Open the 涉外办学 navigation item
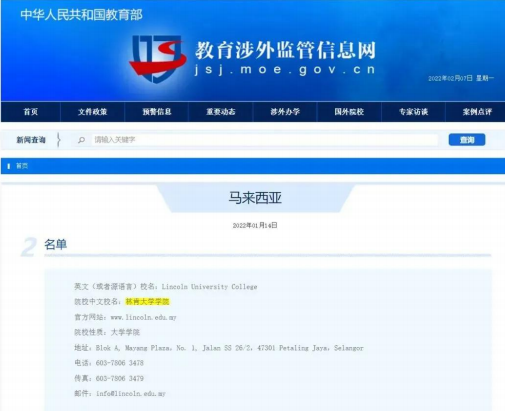Viewport: 505px width, 417px height. click(x=285, y=112)
